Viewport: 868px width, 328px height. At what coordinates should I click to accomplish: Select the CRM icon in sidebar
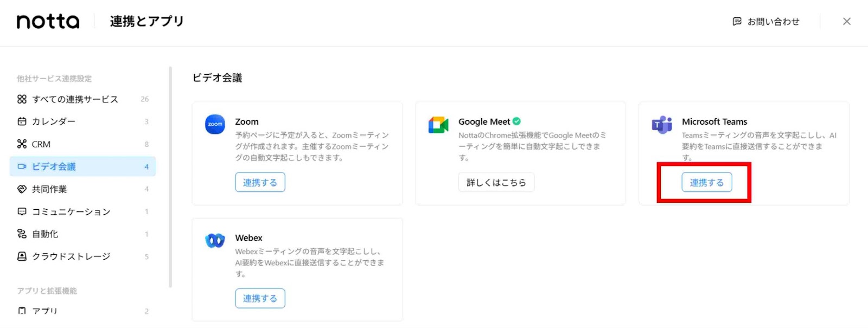coord(21,144)
